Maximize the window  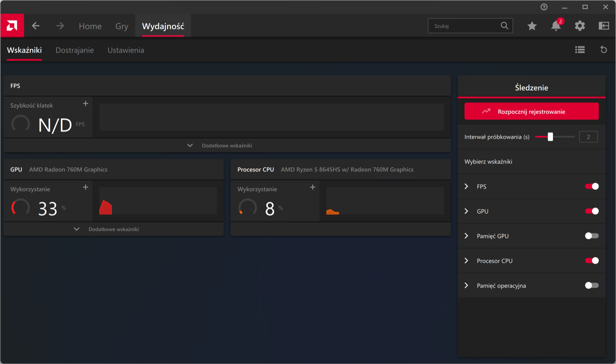point(585,7)
